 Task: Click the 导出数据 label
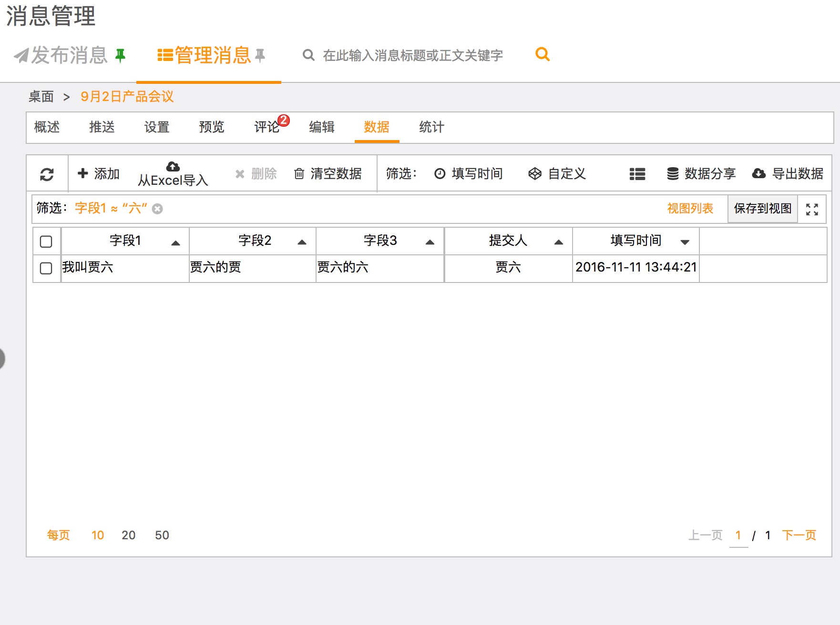coord(798,174)
